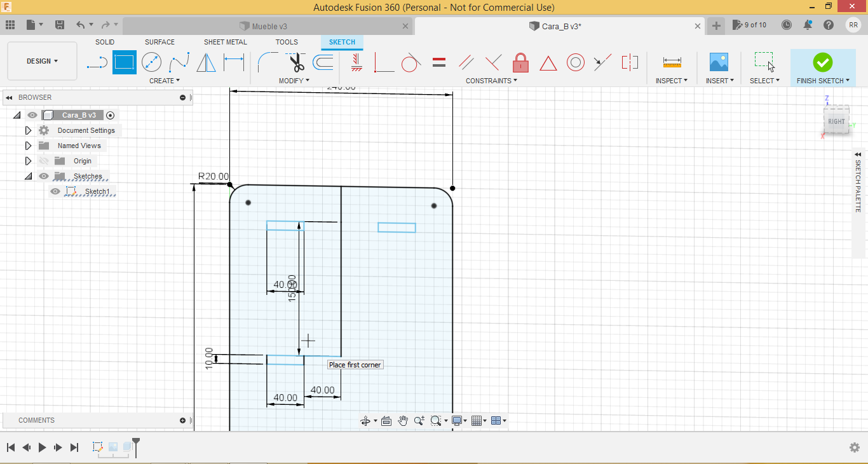Viewport: 868px width, 464px height.
Task: Open the DESIGN workspace dropdown
Action: pos(42,61)
